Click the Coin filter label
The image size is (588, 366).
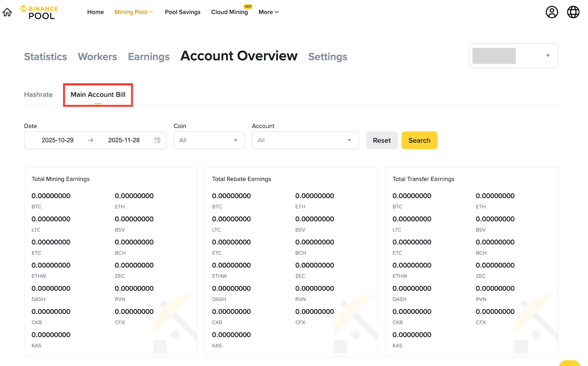tap(180, 126)
